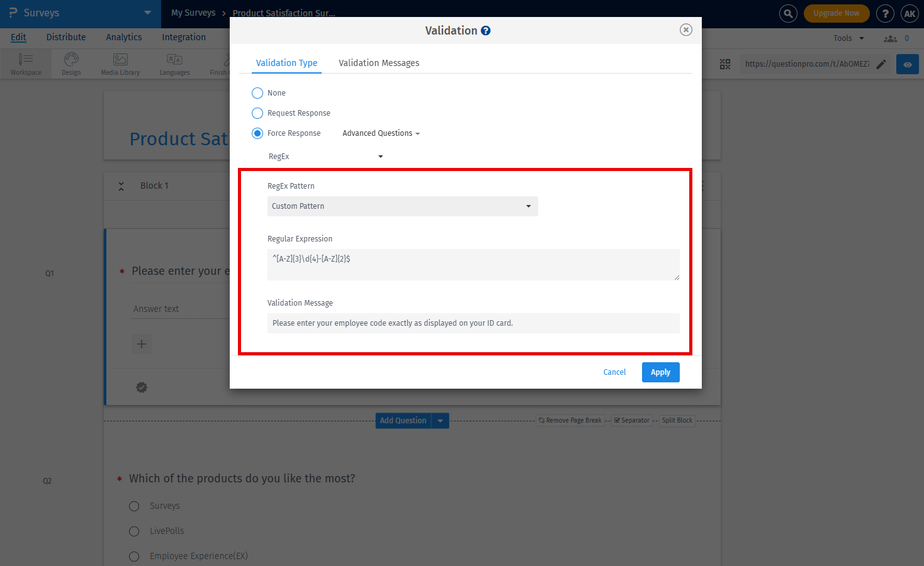The image size is (924, 566).
Task: Click the Apply button in the dialog
Action: tap(660, 372)
